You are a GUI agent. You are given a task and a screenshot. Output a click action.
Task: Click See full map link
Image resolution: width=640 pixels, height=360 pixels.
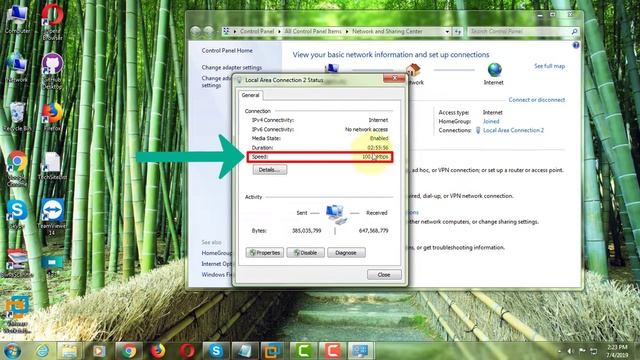(x=549, y=66)
